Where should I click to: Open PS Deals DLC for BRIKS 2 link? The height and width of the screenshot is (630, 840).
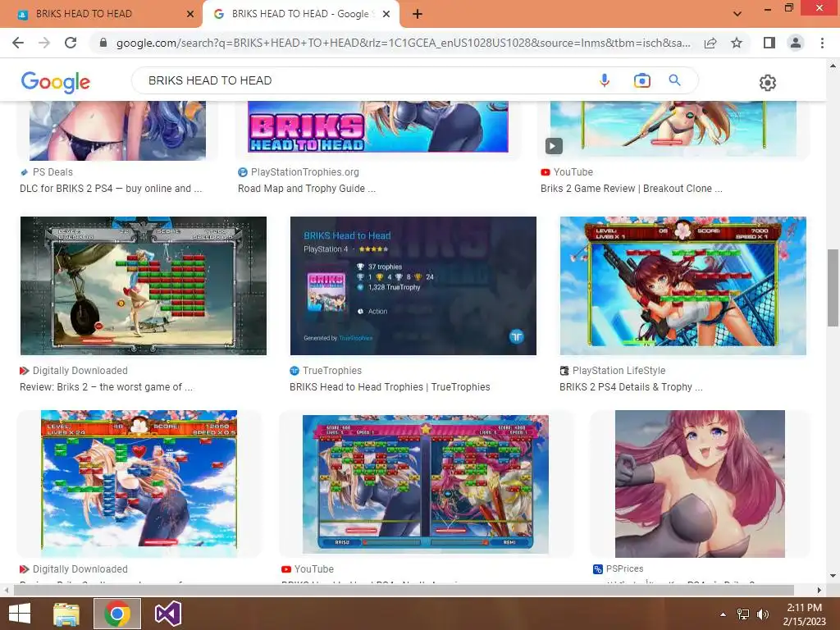111,189
